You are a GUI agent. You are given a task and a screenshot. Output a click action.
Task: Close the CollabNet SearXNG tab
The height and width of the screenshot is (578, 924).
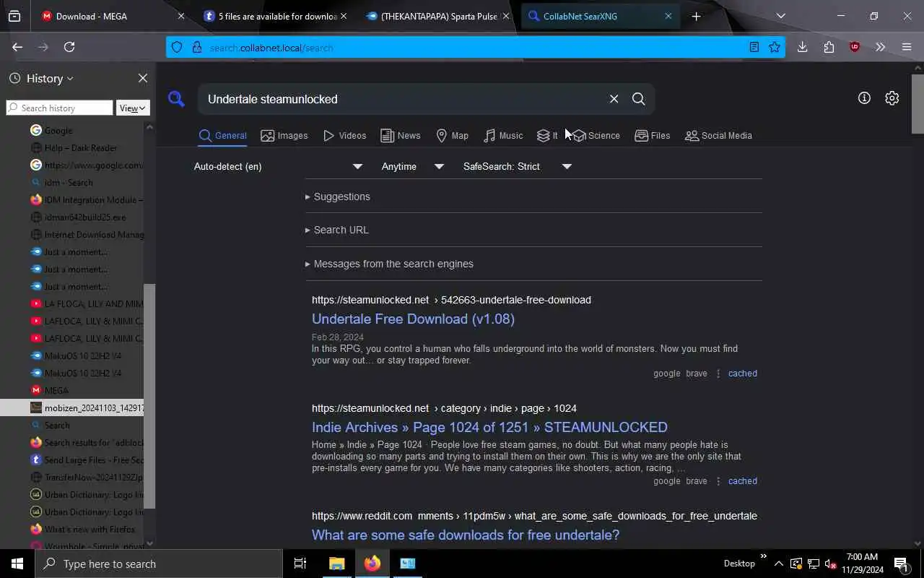[x=668, y=16]
